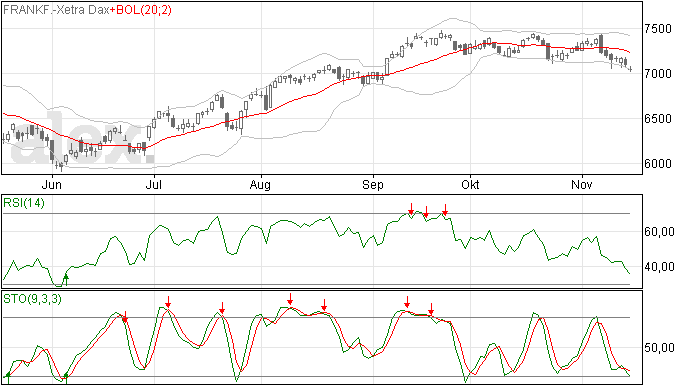Select the 6500 price axis label
Screen dimensions: 690x387
(x=658, y=119)
